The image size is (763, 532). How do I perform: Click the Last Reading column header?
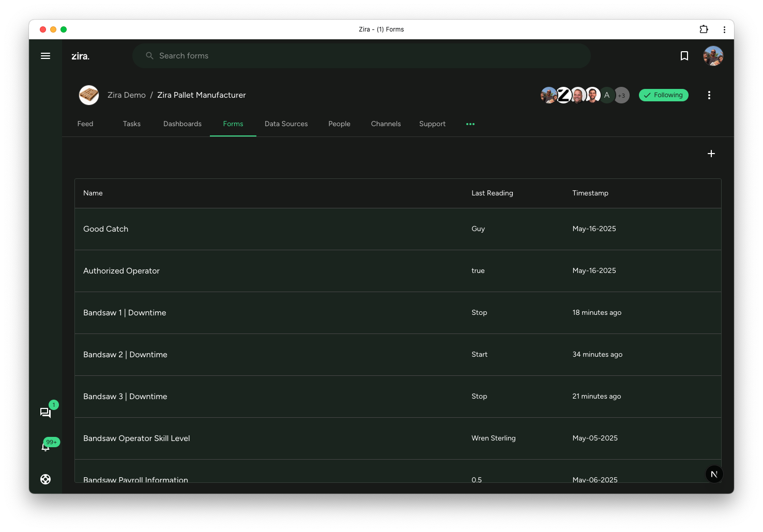tap(492, 193)
